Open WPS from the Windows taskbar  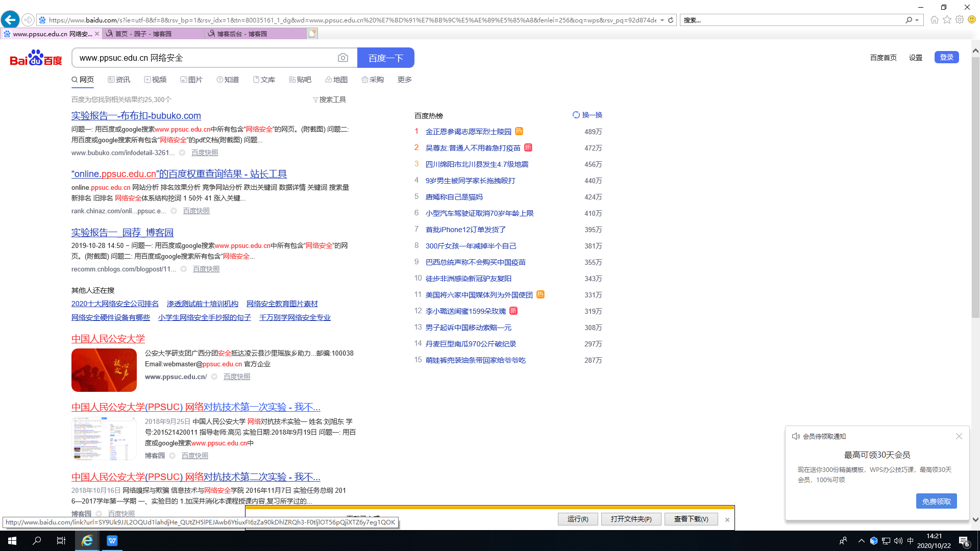coord(112,541)
